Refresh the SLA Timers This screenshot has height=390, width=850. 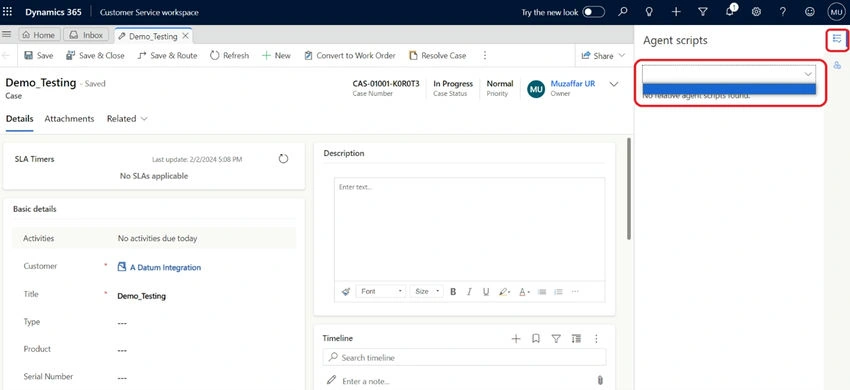pos(283,158)
